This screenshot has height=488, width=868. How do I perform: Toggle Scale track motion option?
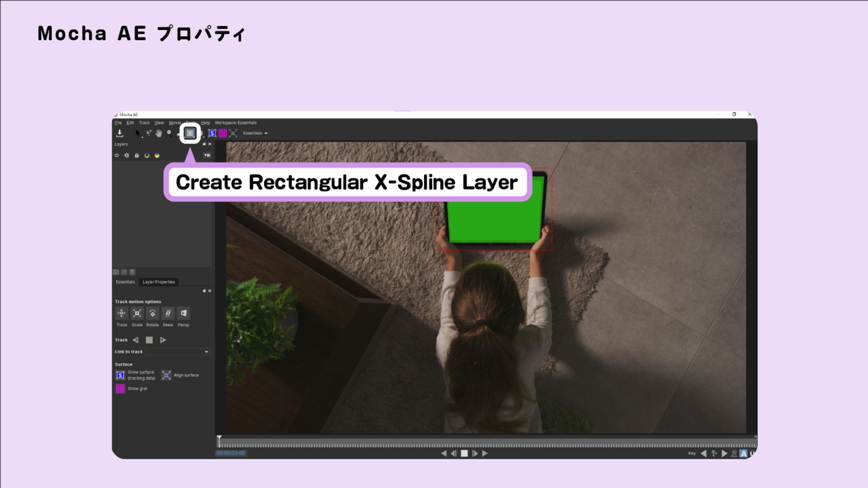137,313
